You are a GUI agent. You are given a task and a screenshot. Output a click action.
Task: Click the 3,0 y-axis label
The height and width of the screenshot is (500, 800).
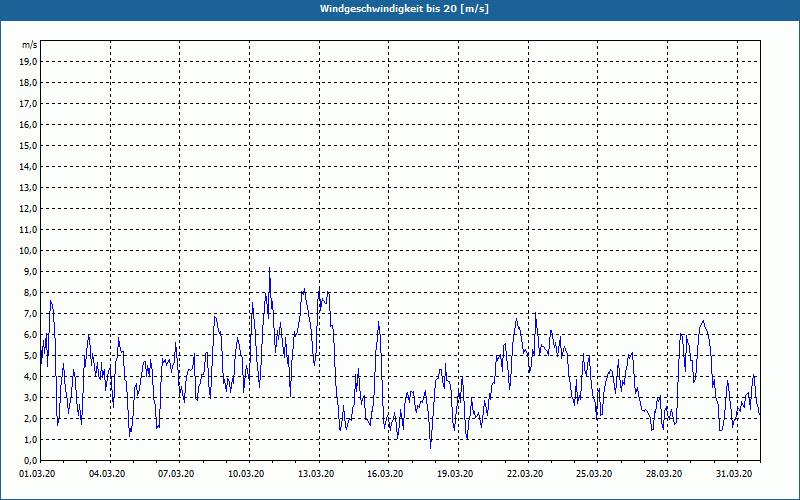click(x=30, y=397)
